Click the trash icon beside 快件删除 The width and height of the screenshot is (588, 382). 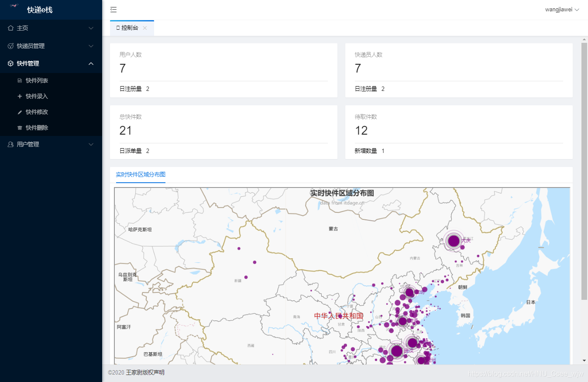pyautogui.click(x=20, y=128)
